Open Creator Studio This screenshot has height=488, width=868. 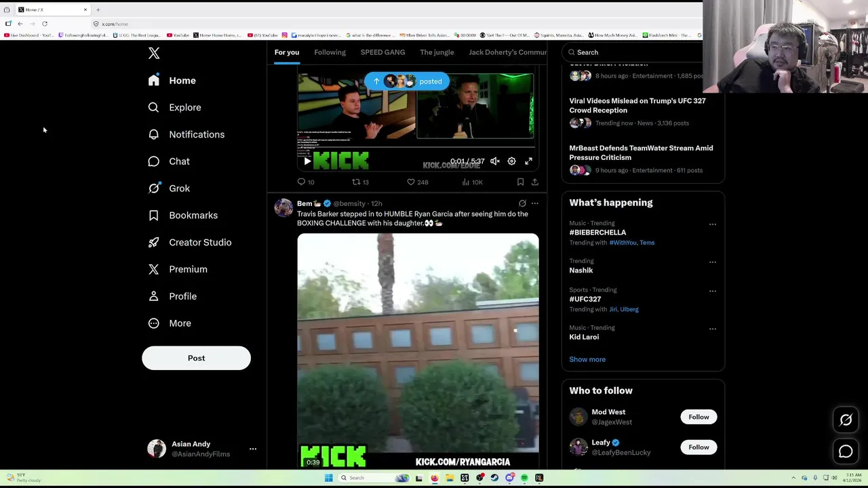pos(190,242)
